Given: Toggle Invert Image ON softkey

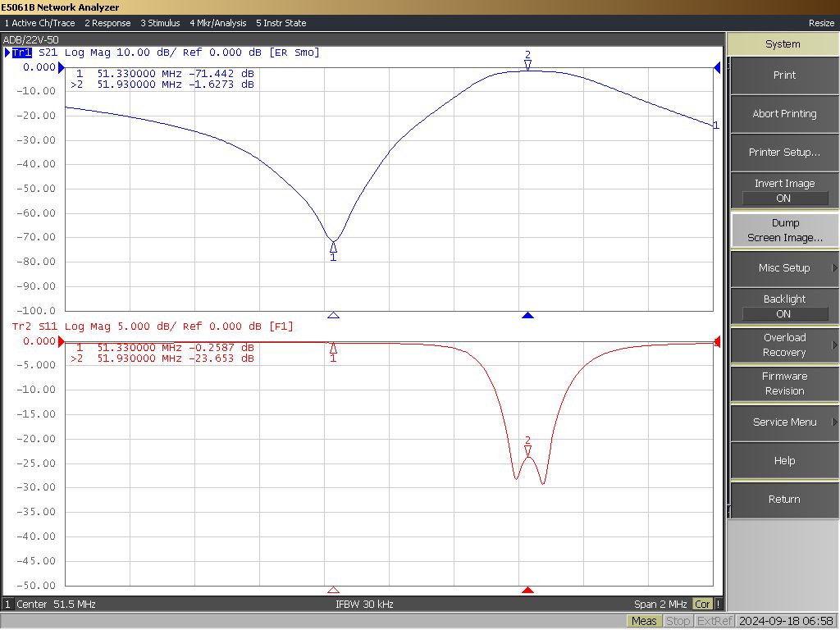Looking at the screenshot, I should (x=784, y=190).
